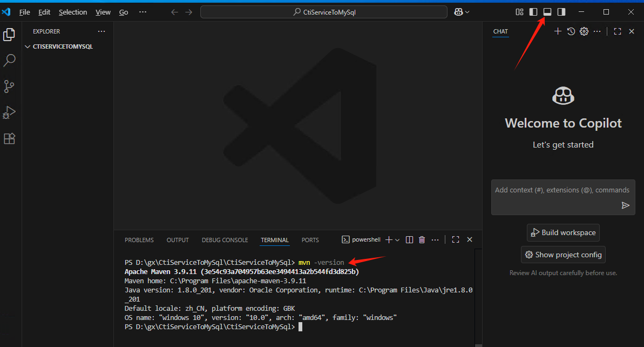Open Customize Layout icon
The height and width of the screenshot is (347, 644).
(x=519, y=12)
